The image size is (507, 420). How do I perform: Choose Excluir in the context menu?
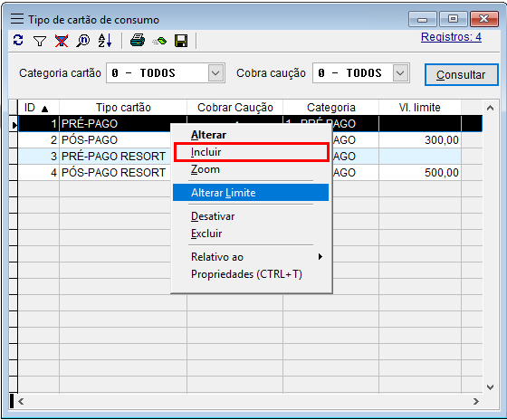tap(206, 234)
